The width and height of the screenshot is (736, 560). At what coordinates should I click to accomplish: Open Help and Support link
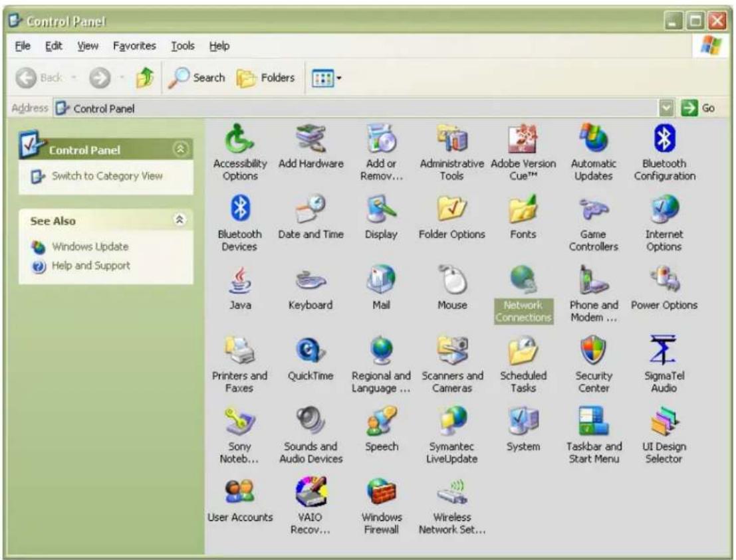coord(91,266)
